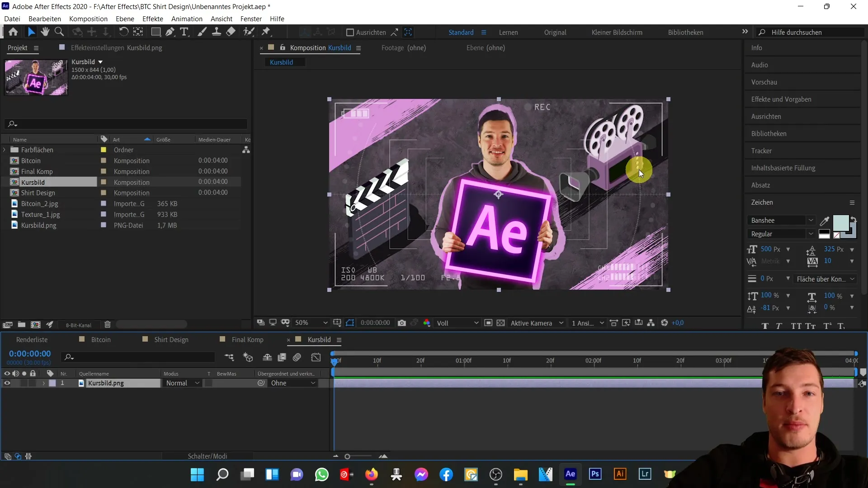Select the Rectangle tool icon
The width and height of the screenshot is (868, 488).
pyautogui.click(x=156, y=32)
